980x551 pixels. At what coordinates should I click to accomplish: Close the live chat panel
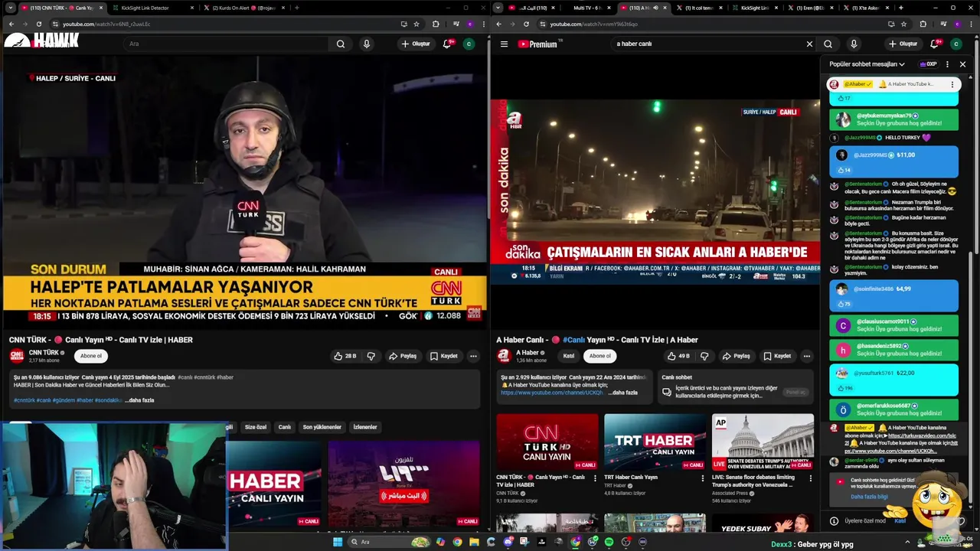(x=962, y=64)
